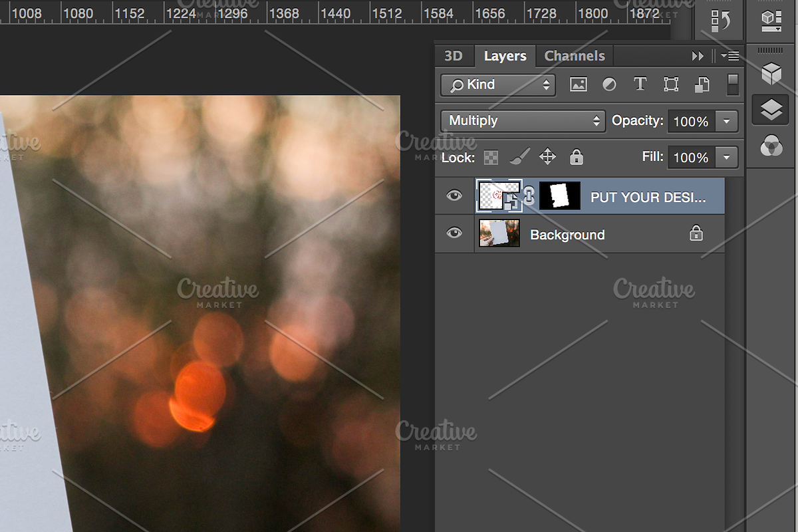Open the Fill slider arrow
798x532 pixels.
coord(727,158)
